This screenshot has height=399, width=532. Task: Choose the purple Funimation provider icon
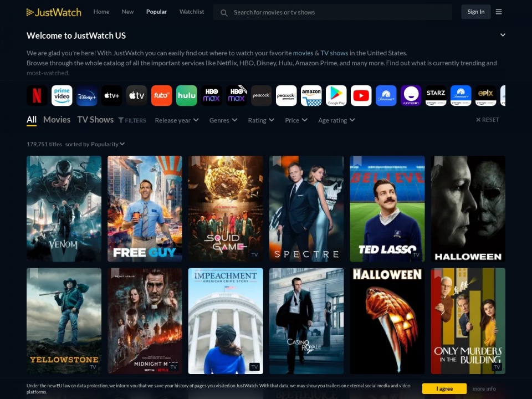point(411,96)
